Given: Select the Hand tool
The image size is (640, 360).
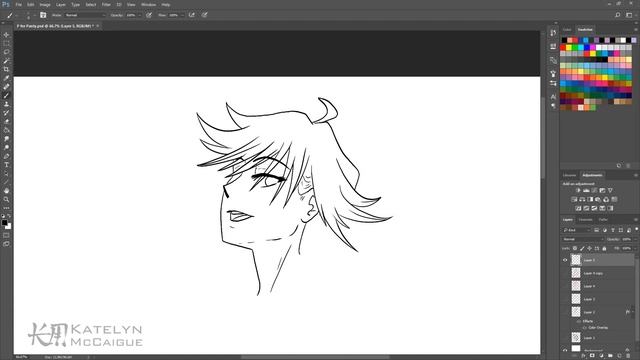Looking at the screenshot, I should pos(6,191).
